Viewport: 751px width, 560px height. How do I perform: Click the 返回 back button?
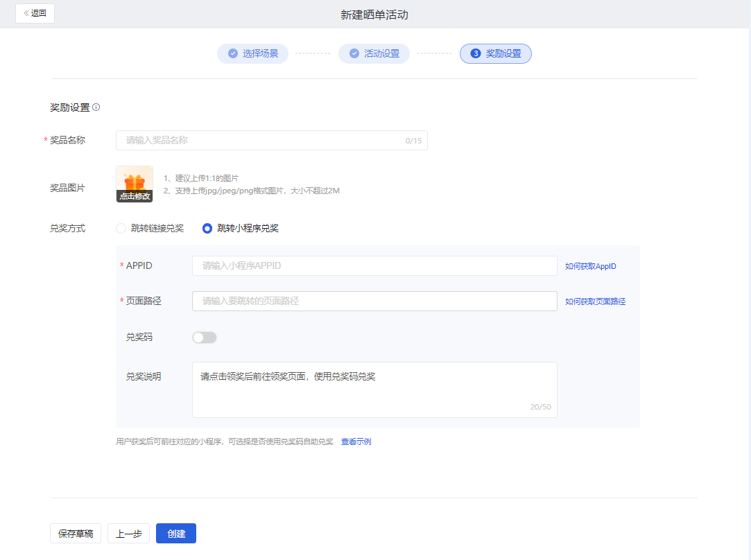pyautogui.click(x=35, y=13)
